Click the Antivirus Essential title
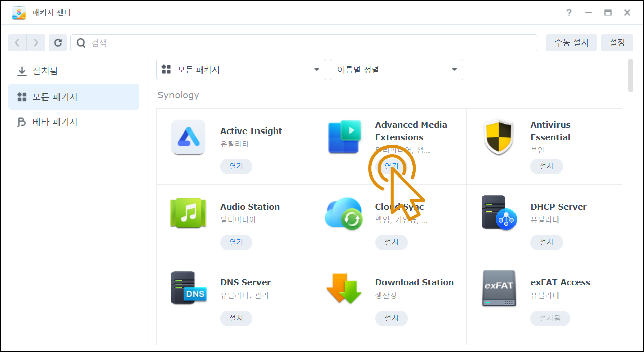644x352 pixels. tap(550, 131)
